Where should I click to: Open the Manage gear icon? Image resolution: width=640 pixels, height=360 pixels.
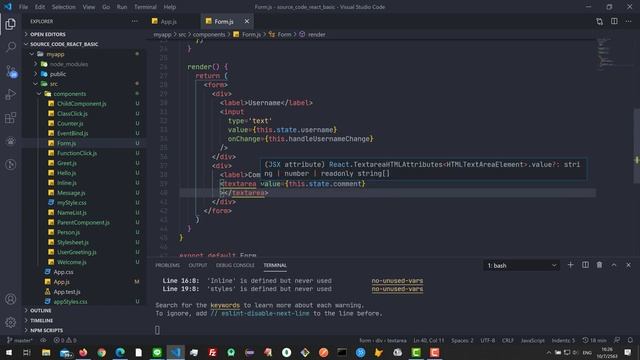pos(11,322)
